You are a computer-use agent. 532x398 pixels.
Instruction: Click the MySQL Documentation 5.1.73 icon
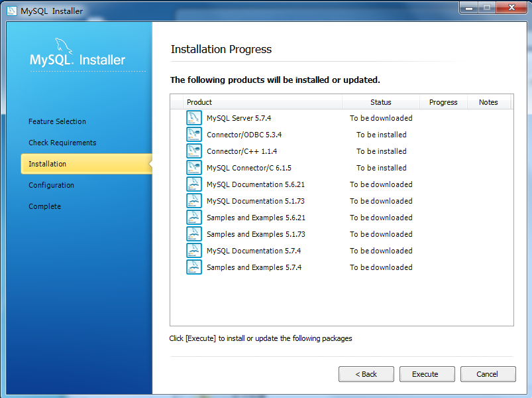click(194, 201)
